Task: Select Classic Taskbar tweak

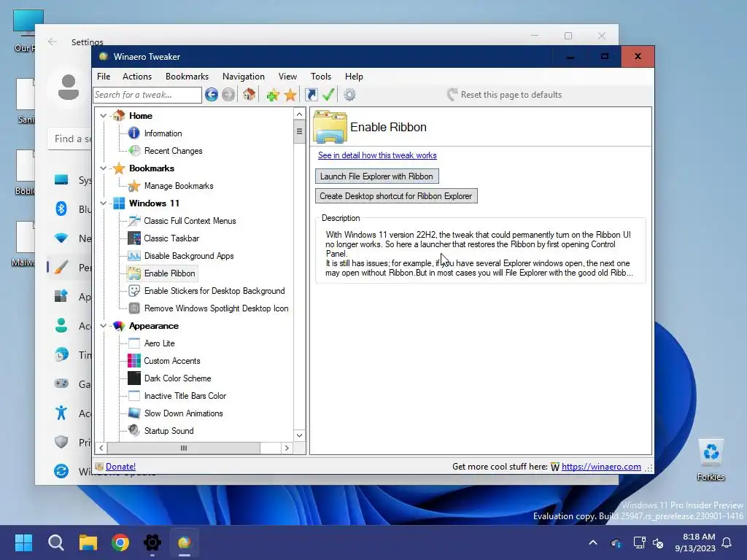Action: [x=171, y=238]
